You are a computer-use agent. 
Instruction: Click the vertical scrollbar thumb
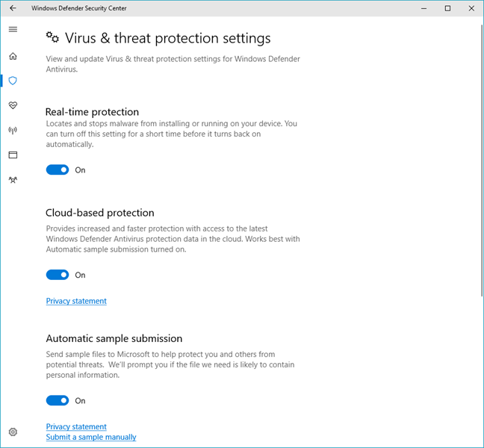[x=482, y=160]
